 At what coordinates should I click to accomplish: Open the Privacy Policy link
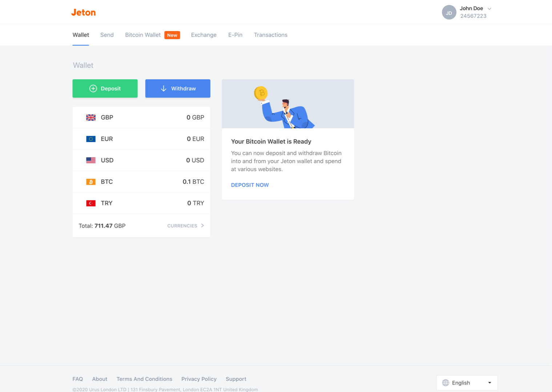[x=199, y=379]
